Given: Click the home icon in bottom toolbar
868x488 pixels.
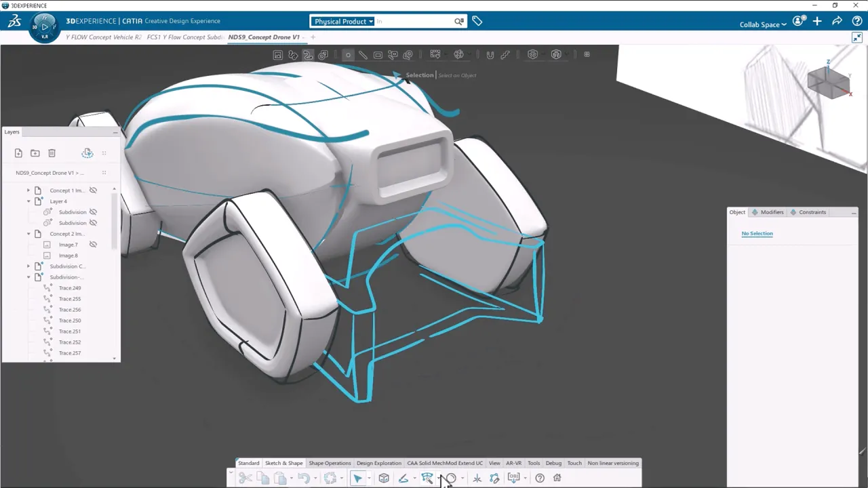Looking at the screenshot, I should coord(557,478).
